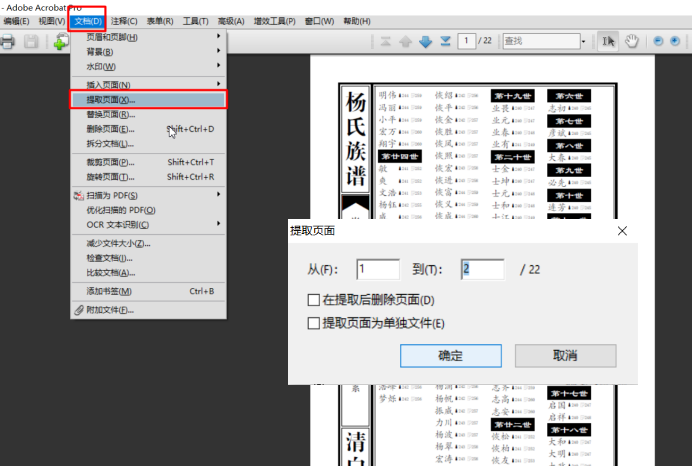Expand 插入页面(N) submenu arrow

pos(218,83)
